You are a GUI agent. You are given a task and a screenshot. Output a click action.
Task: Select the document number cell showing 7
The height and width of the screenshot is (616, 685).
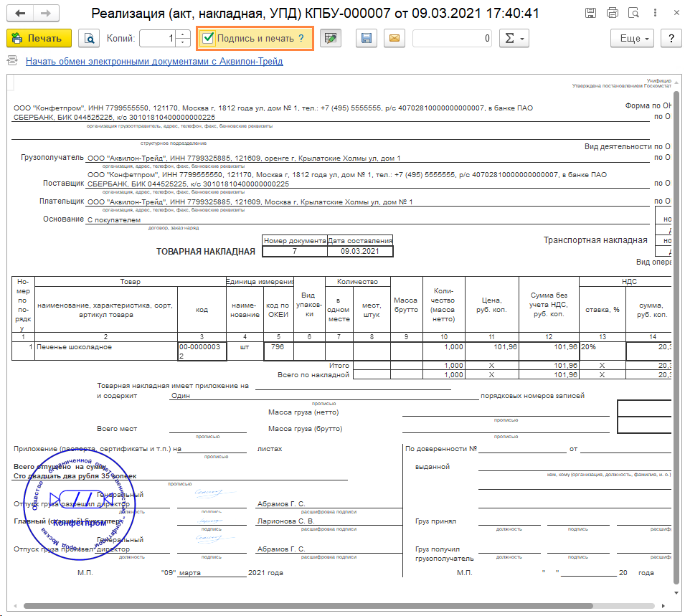point(295,251)
